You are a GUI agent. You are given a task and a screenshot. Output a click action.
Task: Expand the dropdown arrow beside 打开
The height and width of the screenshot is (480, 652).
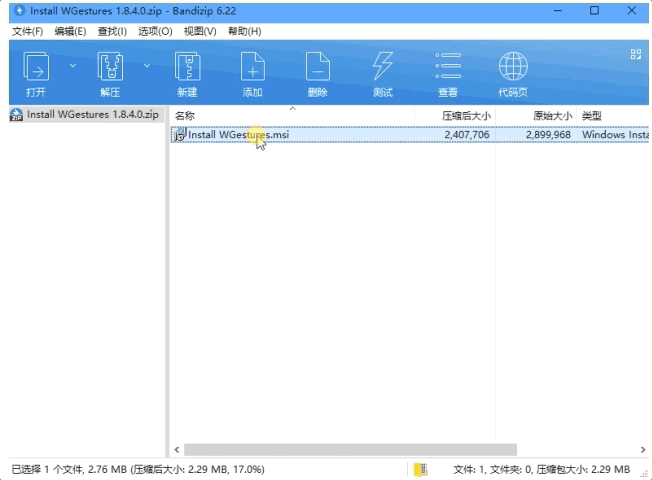point(73,66)
